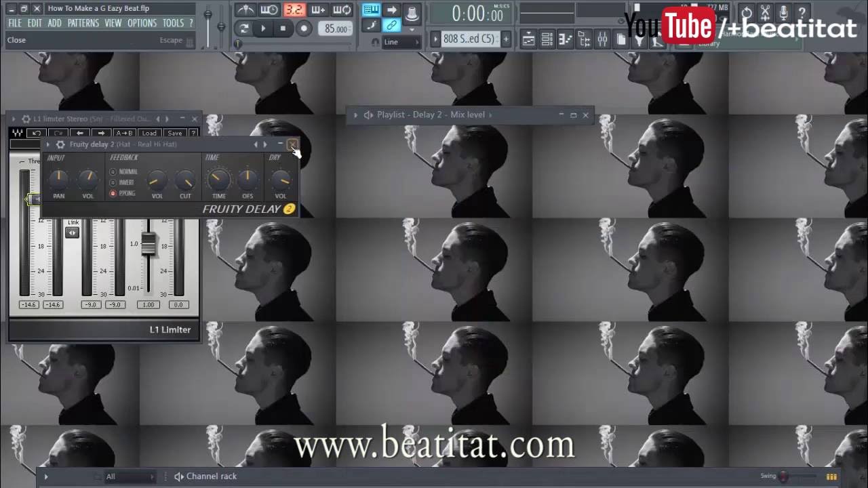The height and width of the screenshot is (488, 868).
Task: Open the FILE menu
Action: click(15, 23)
